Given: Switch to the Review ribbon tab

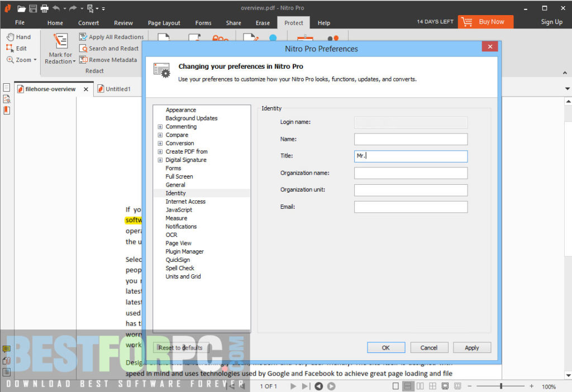Looking at the screenshot, I should click(123, 22).
